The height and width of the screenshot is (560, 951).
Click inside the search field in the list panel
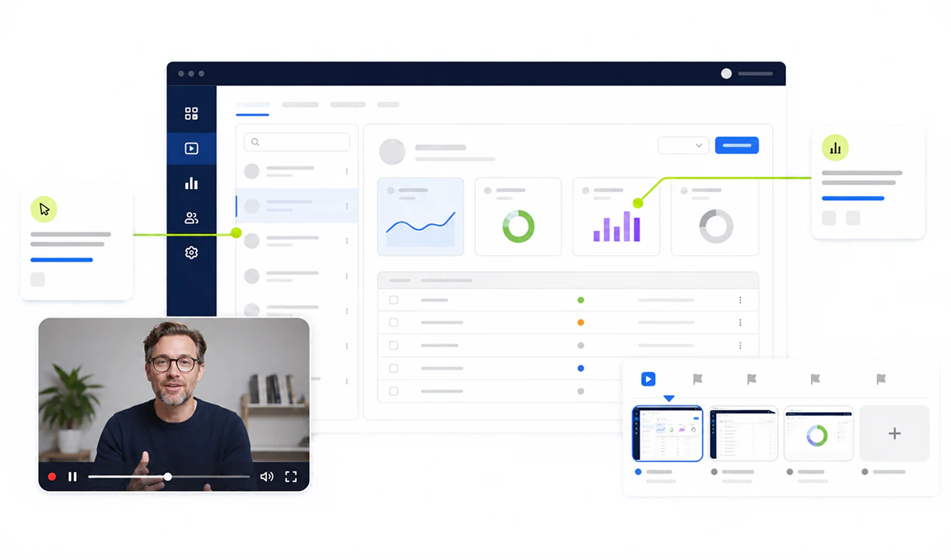click(297, 142)
